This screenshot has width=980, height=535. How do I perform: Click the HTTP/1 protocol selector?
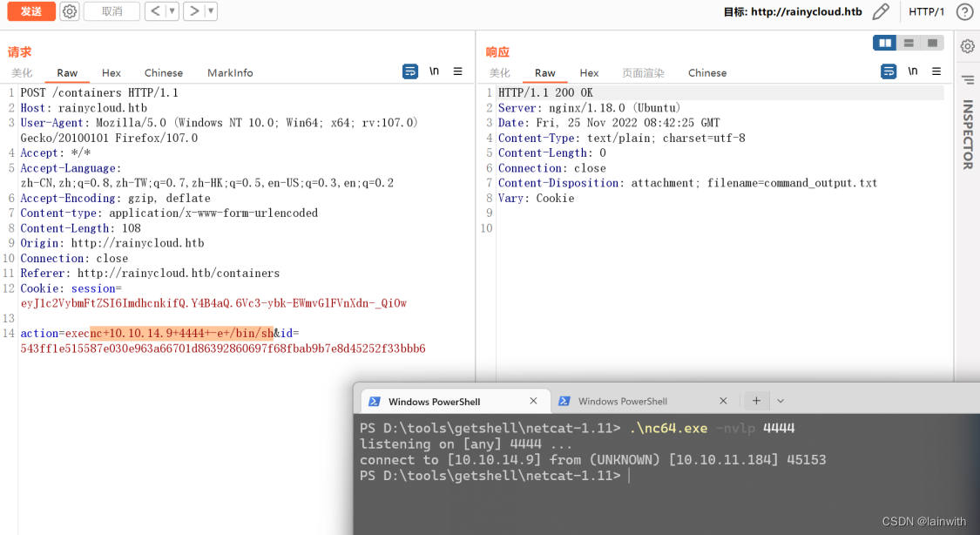[926, 11]
